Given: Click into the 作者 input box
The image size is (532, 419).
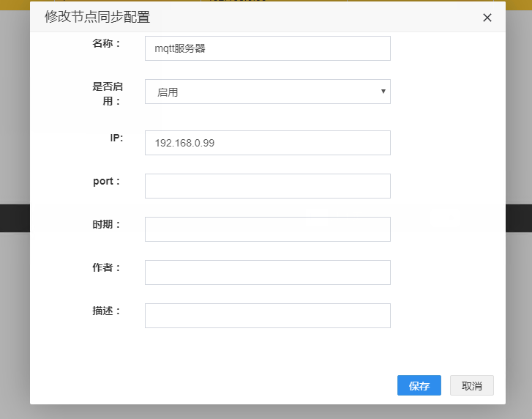Looking at the screenshot, I should click(268, 272).
